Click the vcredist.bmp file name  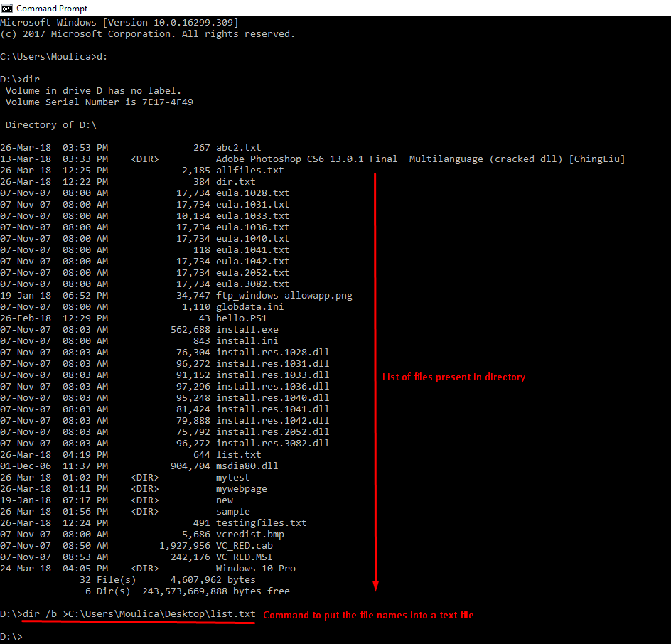pos(250,534)
